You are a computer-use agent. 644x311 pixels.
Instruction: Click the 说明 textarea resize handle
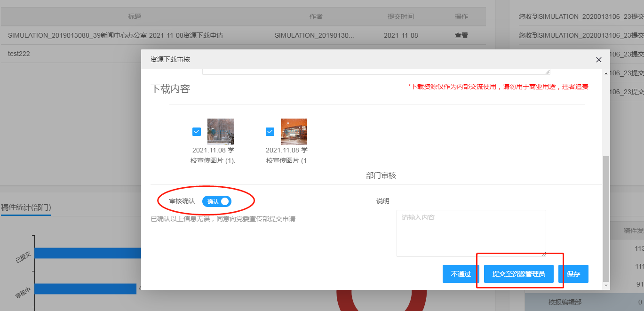tap(543, 254)
